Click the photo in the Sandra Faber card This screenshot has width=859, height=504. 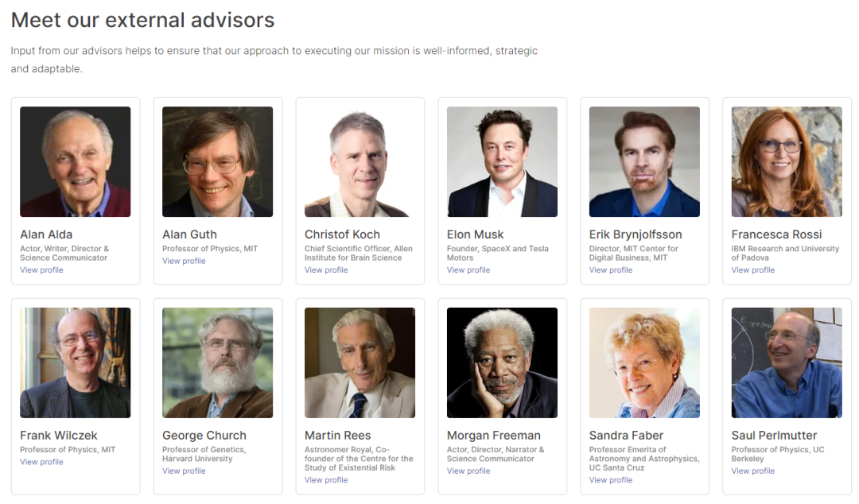coord(644,362)
